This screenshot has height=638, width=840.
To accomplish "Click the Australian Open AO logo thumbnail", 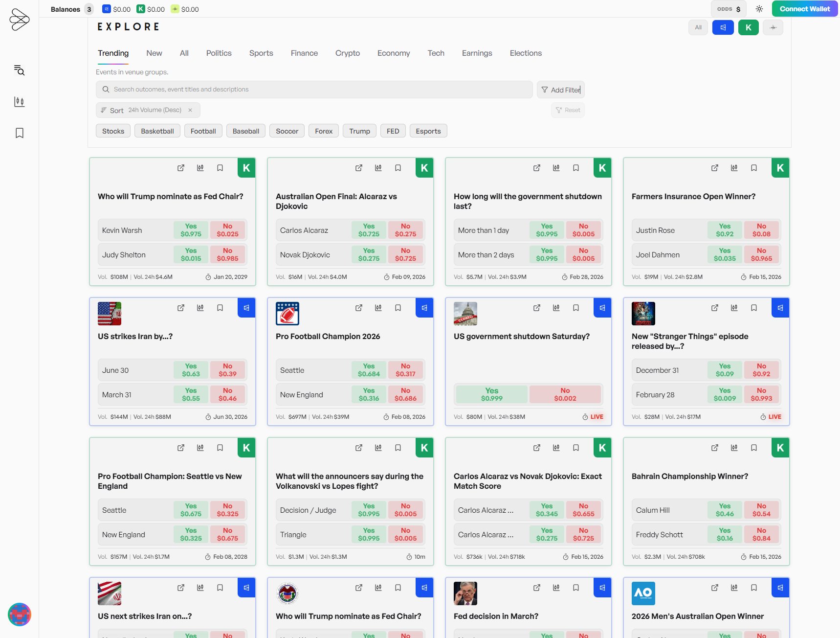I will click(643, 593).
